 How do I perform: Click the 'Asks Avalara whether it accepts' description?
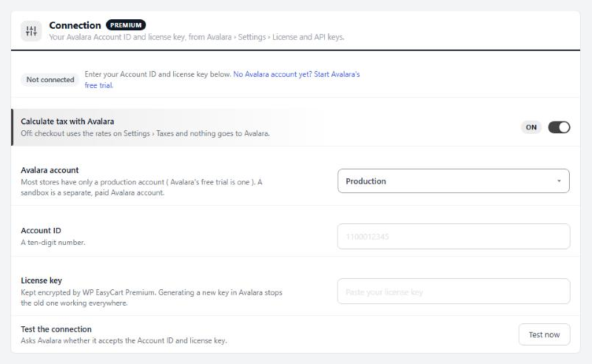coord(124,340)
